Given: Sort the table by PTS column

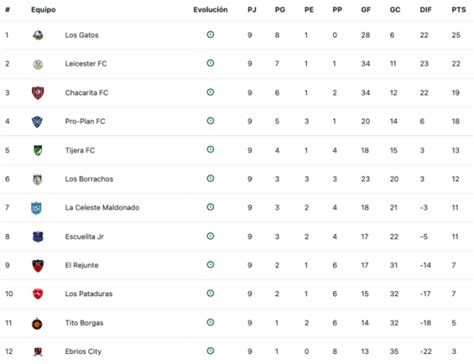Looking at the screenshot, I should (458, 10).
